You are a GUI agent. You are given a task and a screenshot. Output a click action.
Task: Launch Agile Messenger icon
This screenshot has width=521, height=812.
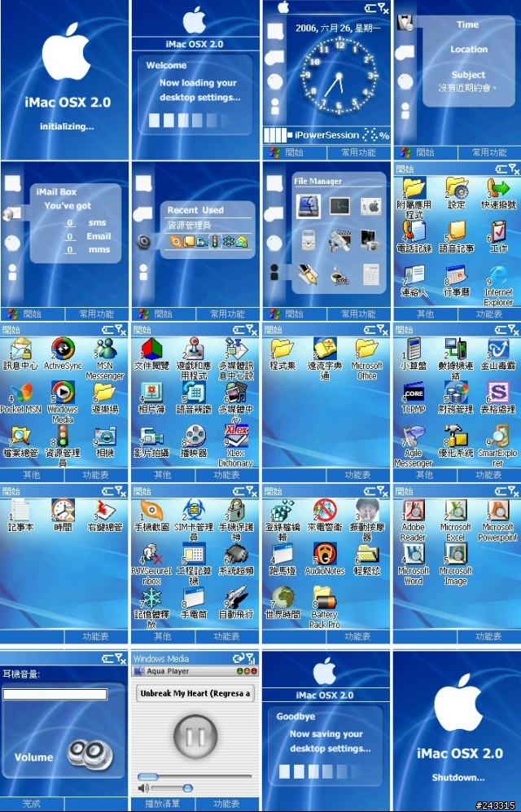414,437
